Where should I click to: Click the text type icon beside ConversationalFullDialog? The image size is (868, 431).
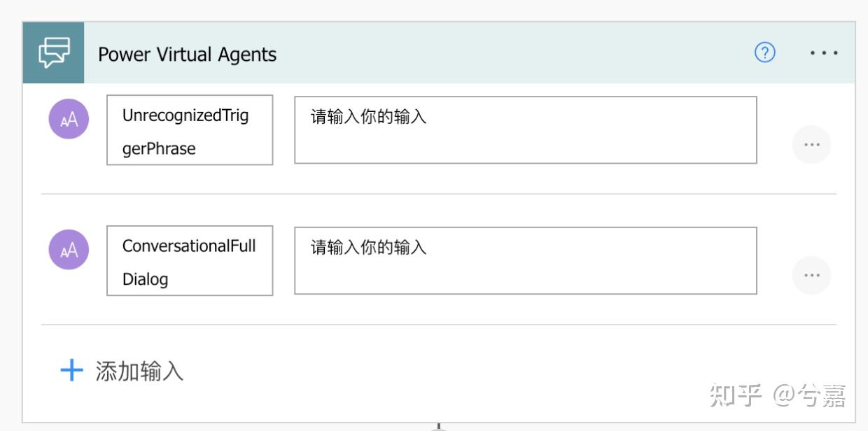tap(69, 250)
